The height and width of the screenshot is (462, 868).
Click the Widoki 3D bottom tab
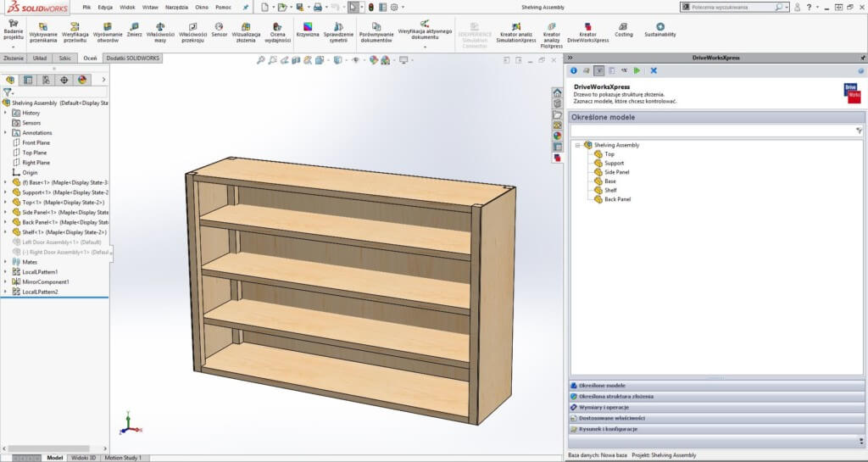(83, 458)
